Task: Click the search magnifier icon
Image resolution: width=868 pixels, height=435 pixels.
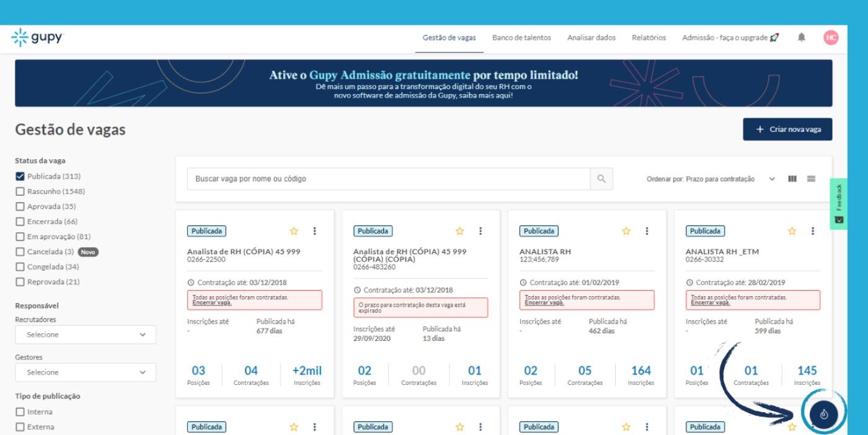Action: coord(601,179)
